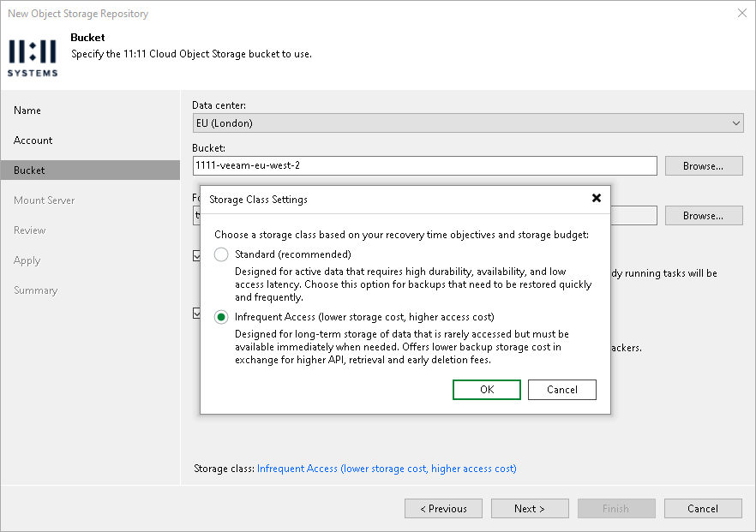The image size is (756, 532).
Task: Select Infrequent Access radio button
Action: (x=221, y=317)
